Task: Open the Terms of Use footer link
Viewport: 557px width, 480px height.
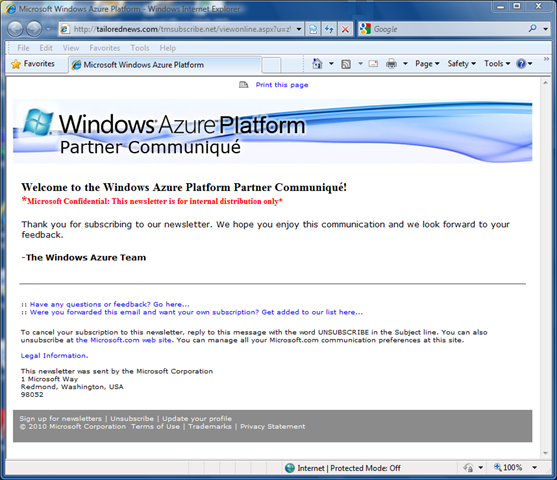Action: click(155, 426)
